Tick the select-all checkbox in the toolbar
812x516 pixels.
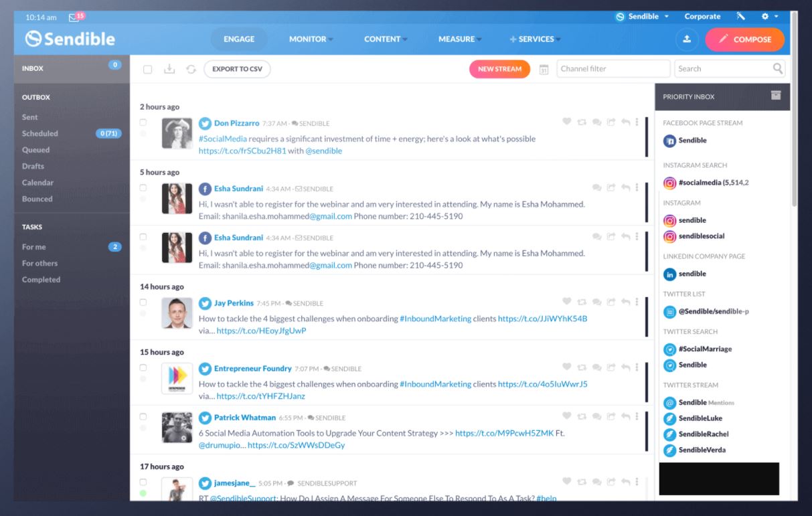click(x=148, y=69)
